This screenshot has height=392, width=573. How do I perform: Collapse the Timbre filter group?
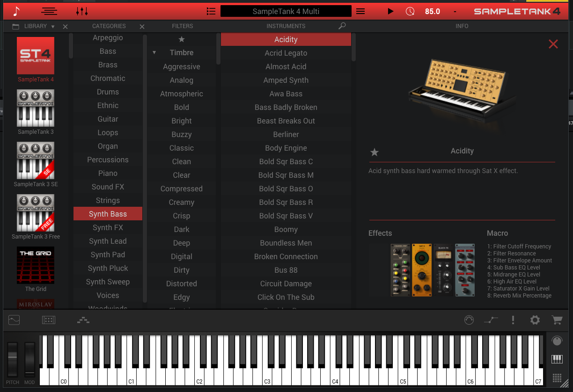(x=154, y=53)
